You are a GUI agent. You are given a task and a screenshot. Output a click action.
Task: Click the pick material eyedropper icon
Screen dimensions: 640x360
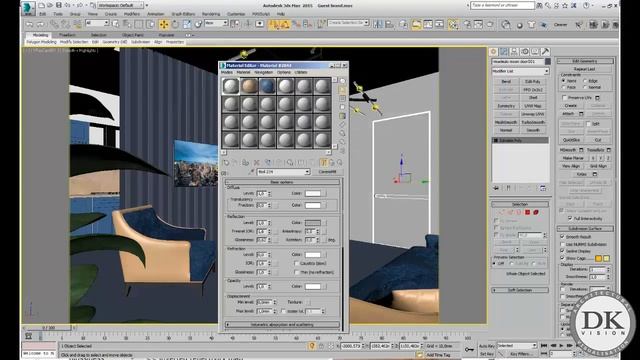point(251,172)
